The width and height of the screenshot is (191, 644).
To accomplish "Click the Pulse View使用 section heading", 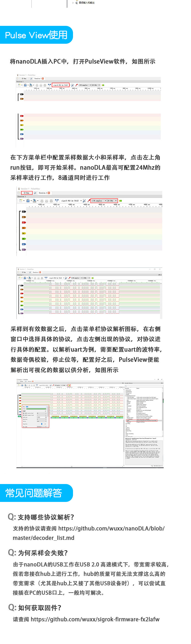I will 36,35.
